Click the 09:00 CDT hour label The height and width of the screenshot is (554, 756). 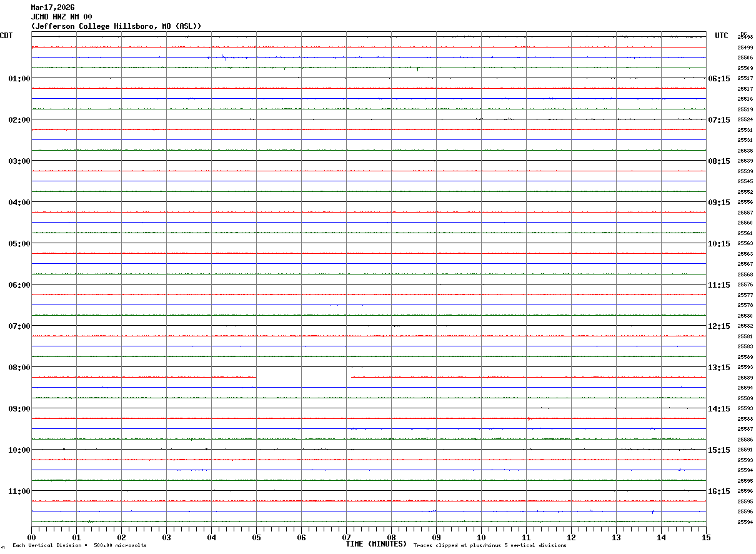pyautogui.click(x=19, y=408)
